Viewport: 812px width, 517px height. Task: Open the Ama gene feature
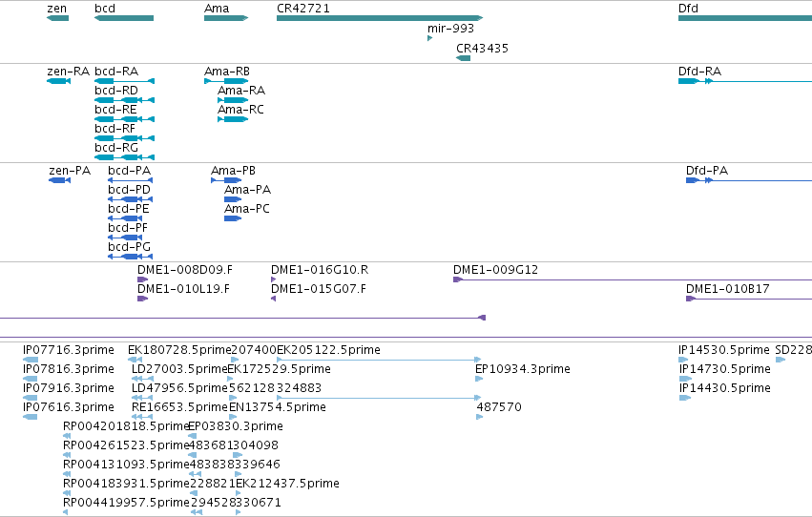pyautogui.click(x=226, y=18)
